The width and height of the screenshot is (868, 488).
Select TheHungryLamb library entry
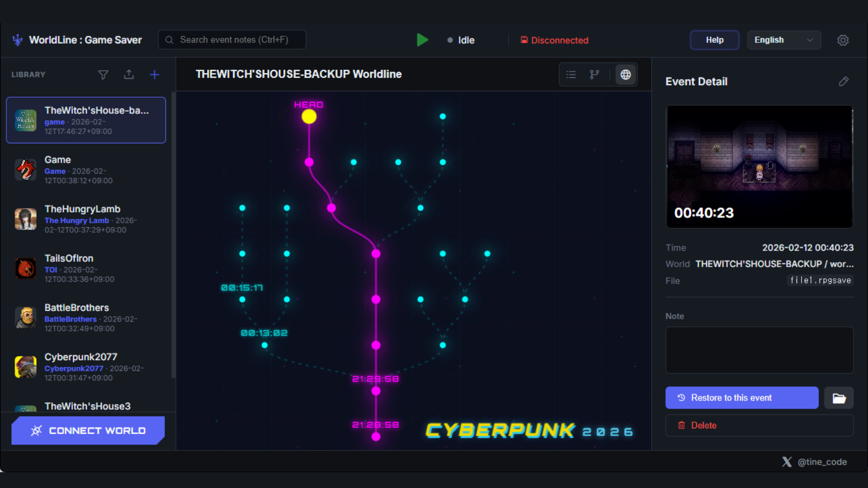86,219
